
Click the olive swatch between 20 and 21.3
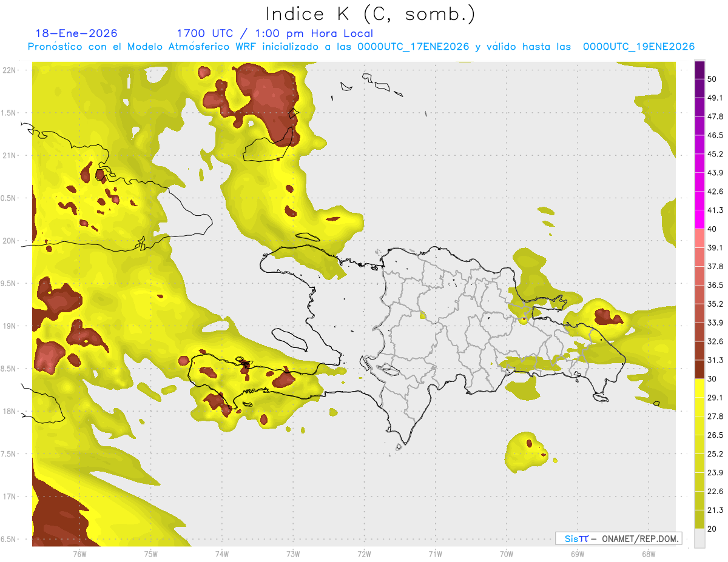700,520
